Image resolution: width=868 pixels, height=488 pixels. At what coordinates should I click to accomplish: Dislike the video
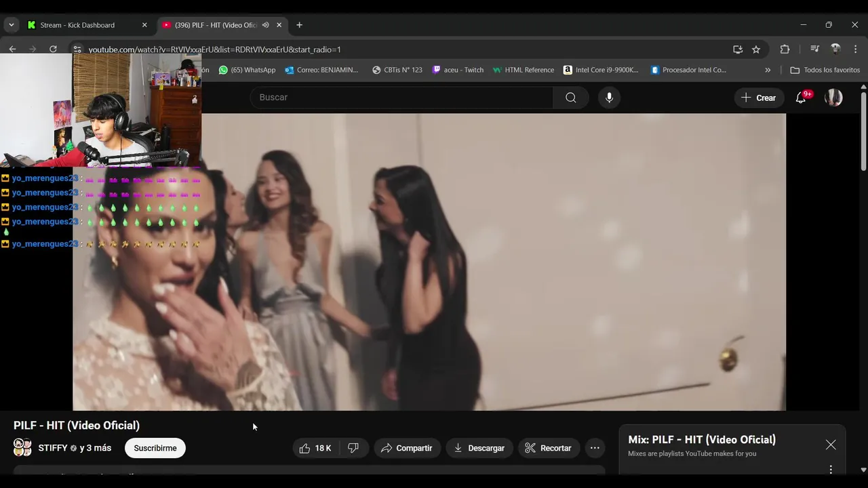(353, 448)
